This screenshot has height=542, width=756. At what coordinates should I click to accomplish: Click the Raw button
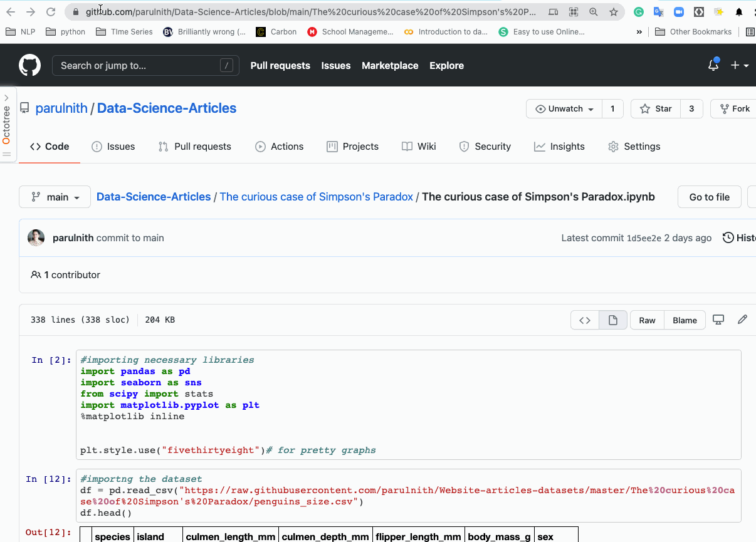(x=647, y=320)
